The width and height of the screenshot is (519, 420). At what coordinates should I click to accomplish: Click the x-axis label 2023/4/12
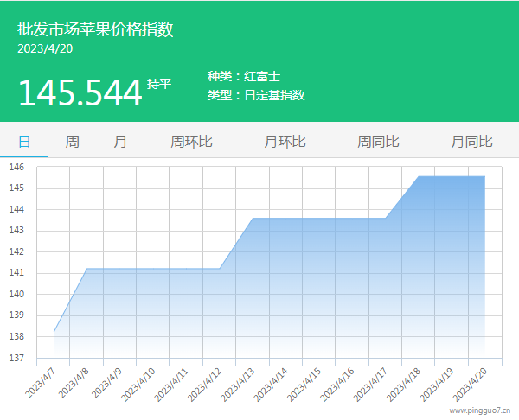pos(204,385)
